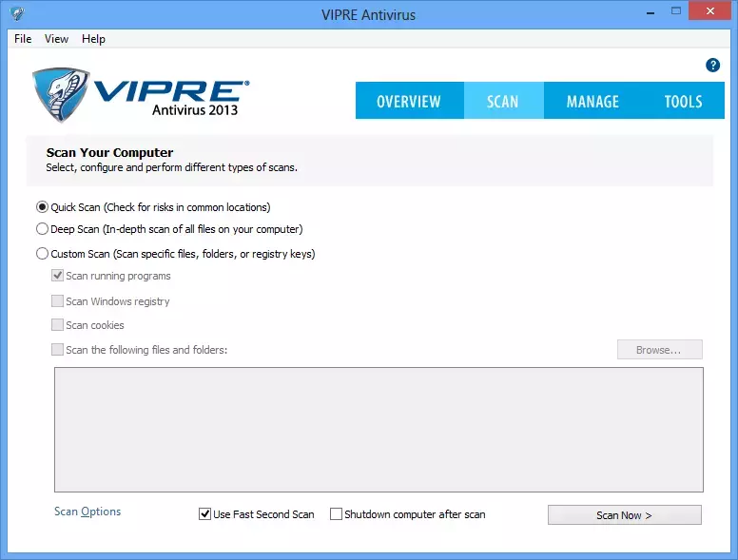The image size is (738, 560).
Task: Click the VIPRE app icon in title bar
Action: [x=17, y=14]
